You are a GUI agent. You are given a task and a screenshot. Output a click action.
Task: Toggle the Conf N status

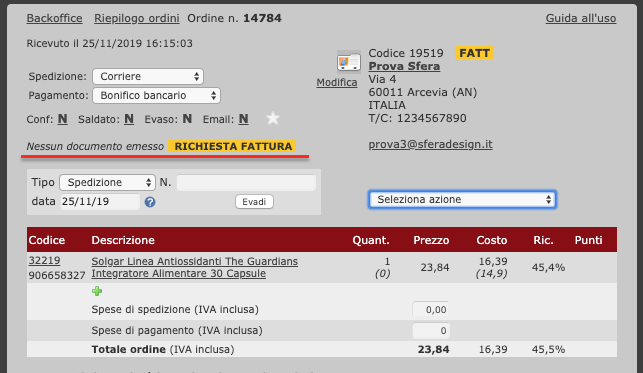pos(62,119)
